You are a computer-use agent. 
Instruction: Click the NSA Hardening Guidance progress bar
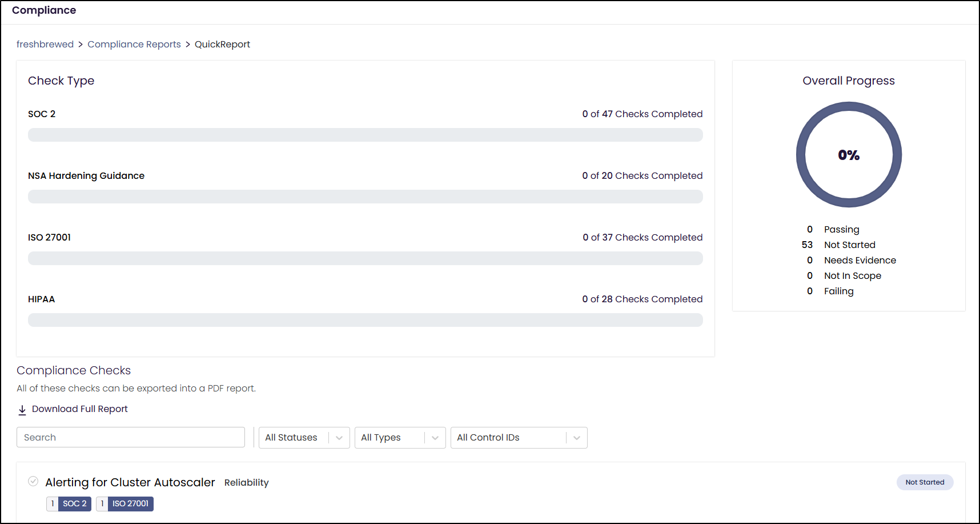[x=366, y=197]
